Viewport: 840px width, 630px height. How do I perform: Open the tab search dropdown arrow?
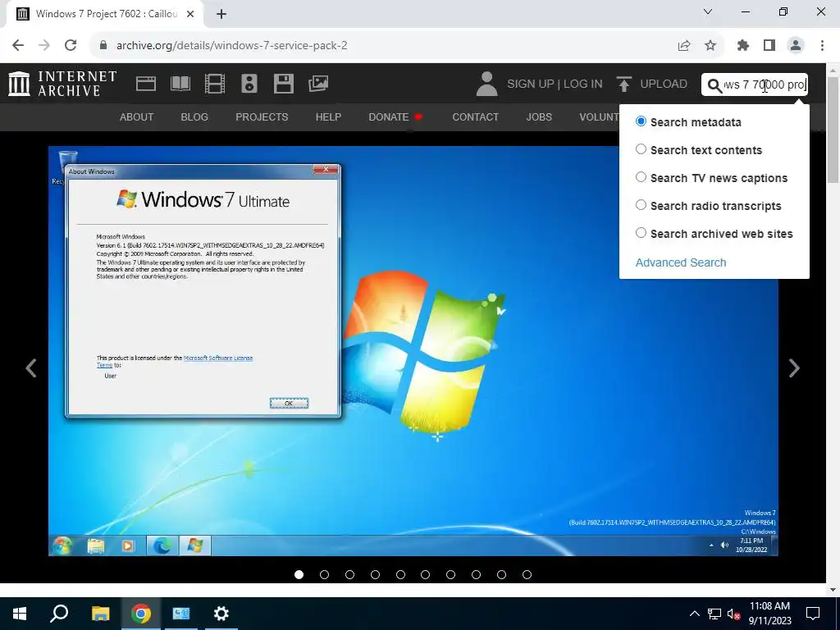[708, 11]
